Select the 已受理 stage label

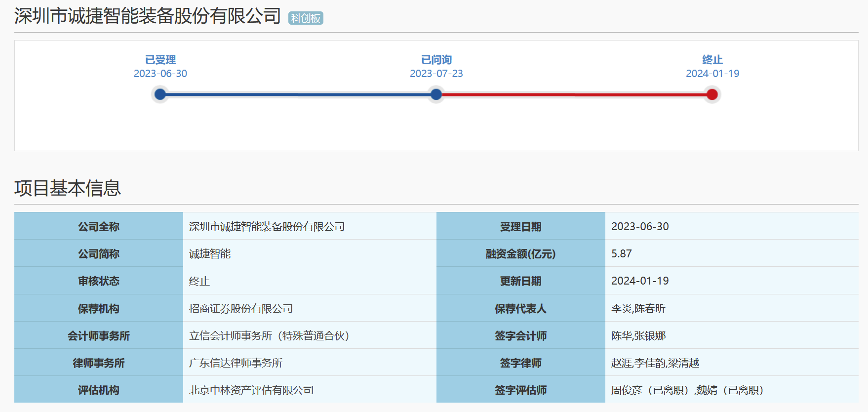[160, 60]
